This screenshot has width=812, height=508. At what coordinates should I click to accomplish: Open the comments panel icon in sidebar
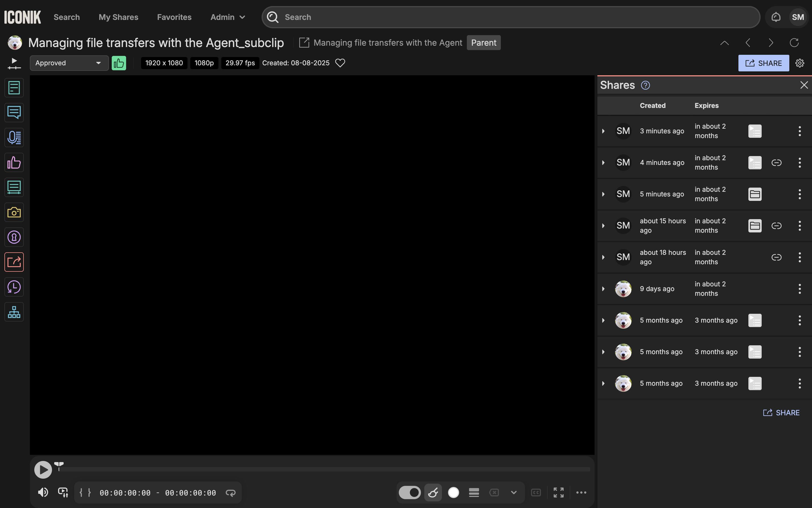pos(14,113)
